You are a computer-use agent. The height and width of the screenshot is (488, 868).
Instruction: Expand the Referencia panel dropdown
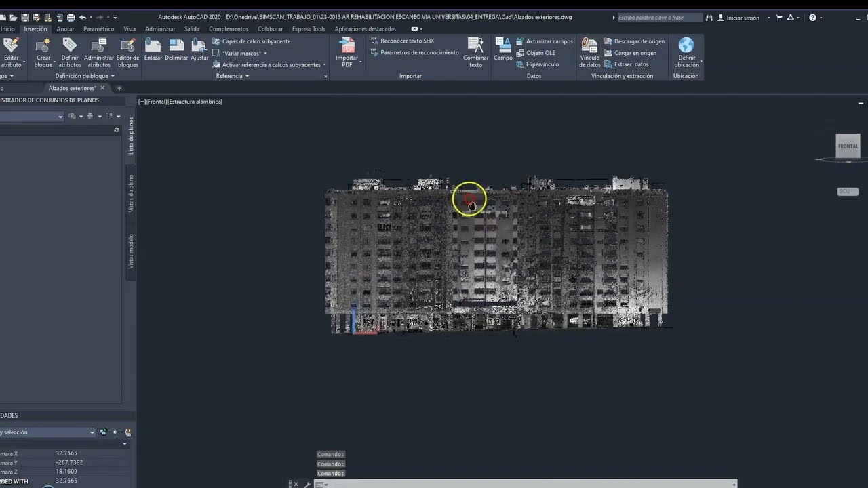point(233,76)
